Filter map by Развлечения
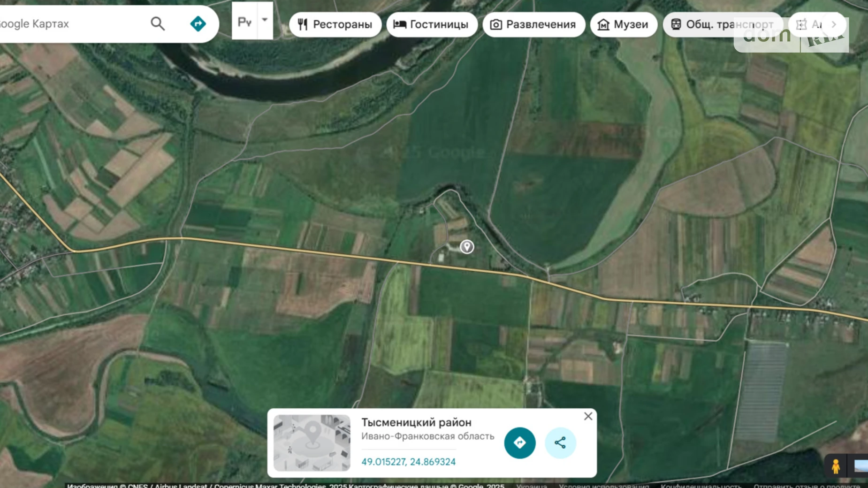868x488 pixels. [533, 24]
